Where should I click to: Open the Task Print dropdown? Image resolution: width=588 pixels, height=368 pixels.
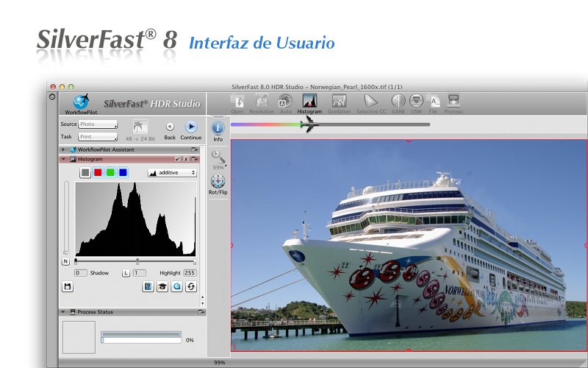point(98,137)
